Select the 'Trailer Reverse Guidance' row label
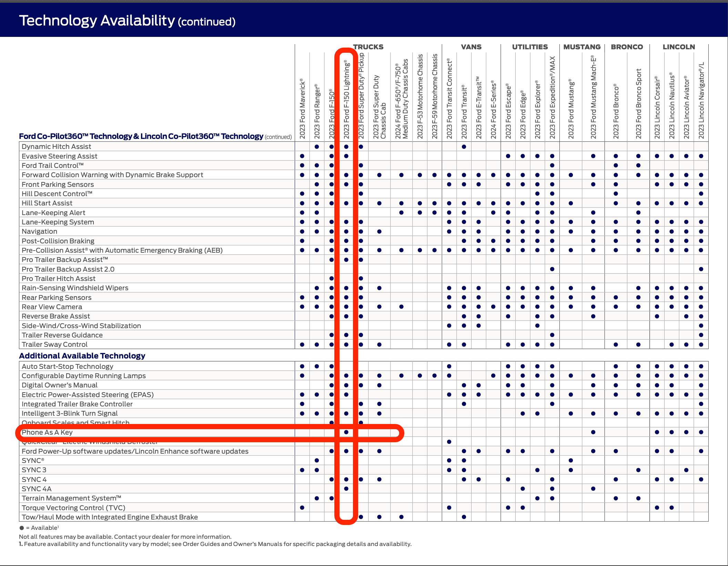 [62, 335]
